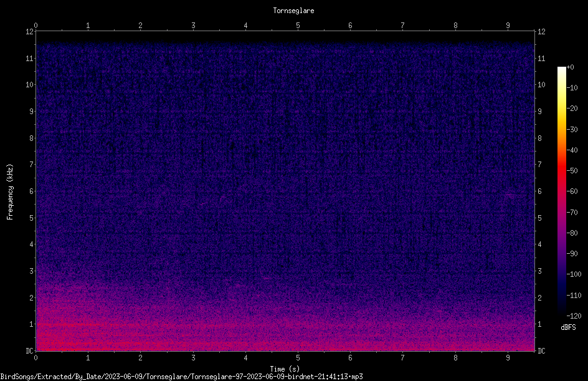This screenshot has width=588, height=381.
Task: Click the "12" tick on left frequency axis
Action: [30, 32]
